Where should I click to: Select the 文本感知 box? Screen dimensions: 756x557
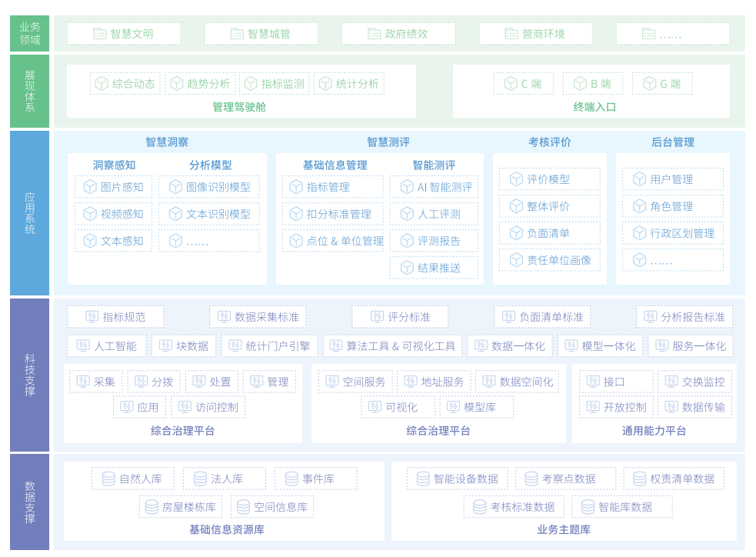tap(114, 241)
